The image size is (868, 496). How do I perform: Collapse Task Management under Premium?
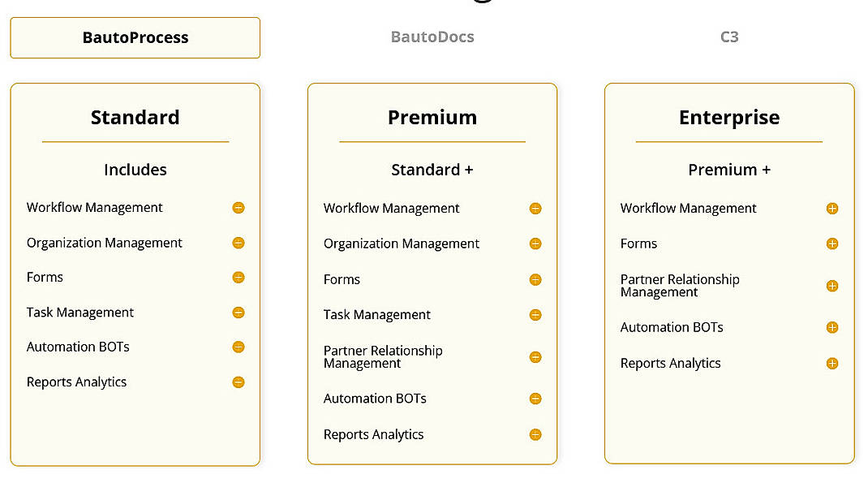(535, 315)
